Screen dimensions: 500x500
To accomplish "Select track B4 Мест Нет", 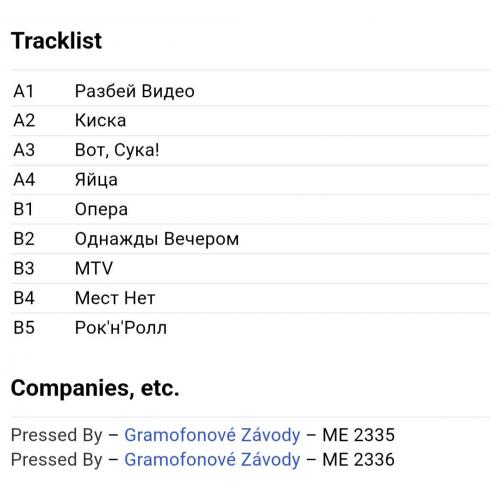I will 250,298.
